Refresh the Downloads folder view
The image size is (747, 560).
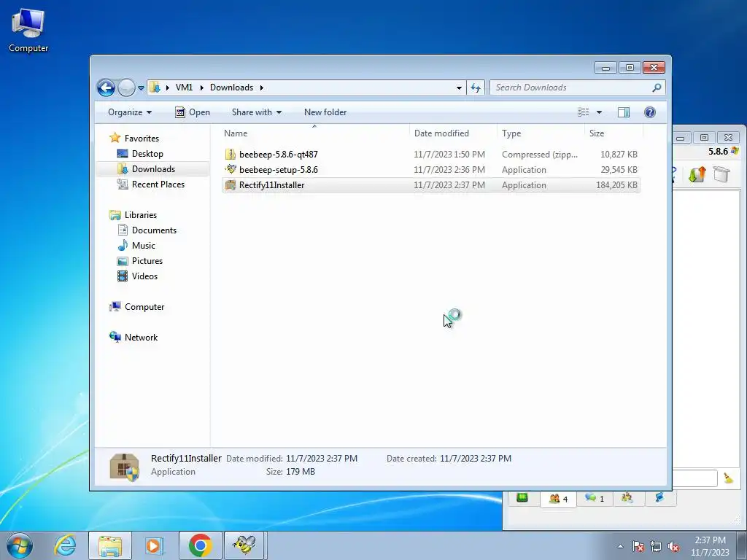pos(476,87)
